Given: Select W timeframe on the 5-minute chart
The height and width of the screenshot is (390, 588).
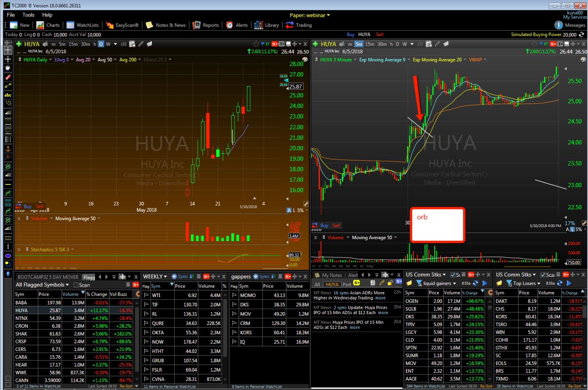Looking at the screenshot, I should 405,44.
